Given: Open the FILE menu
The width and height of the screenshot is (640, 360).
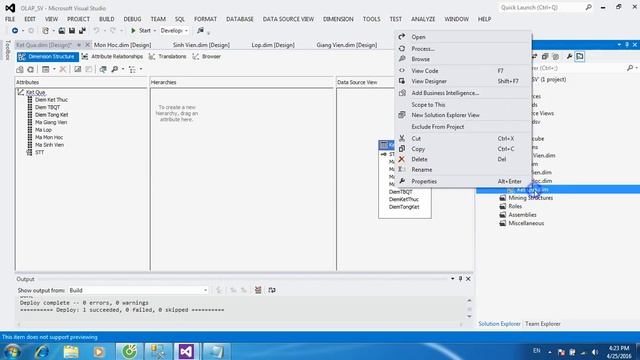Looking at the screenshot, I should click(10, 19).
